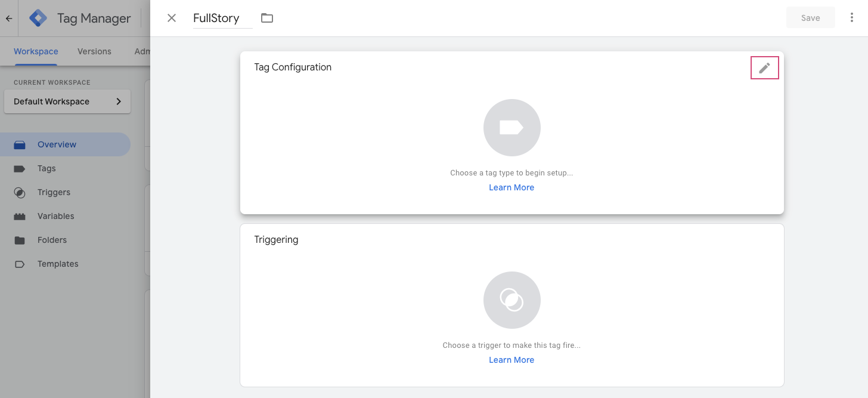Switch to the Workspace tab
Viewport: 868px width, 398px height.
point(36,51)
